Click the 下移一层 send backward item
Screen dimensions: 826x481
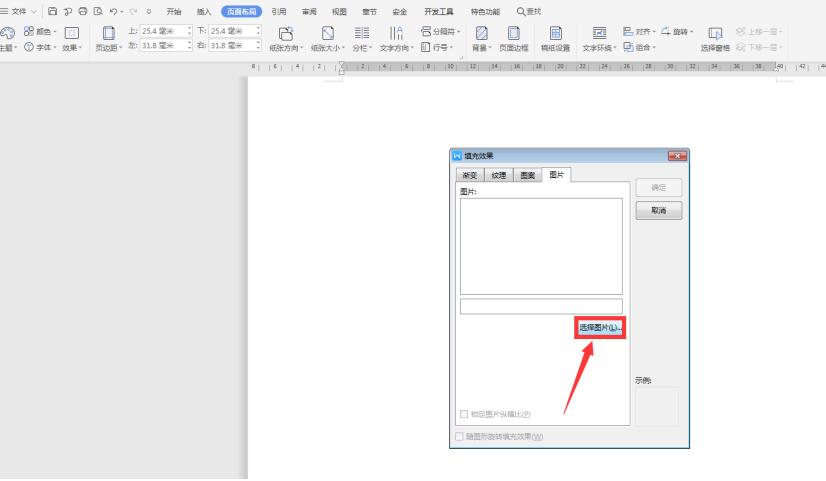pyautogui.click(x=759, y=47)
